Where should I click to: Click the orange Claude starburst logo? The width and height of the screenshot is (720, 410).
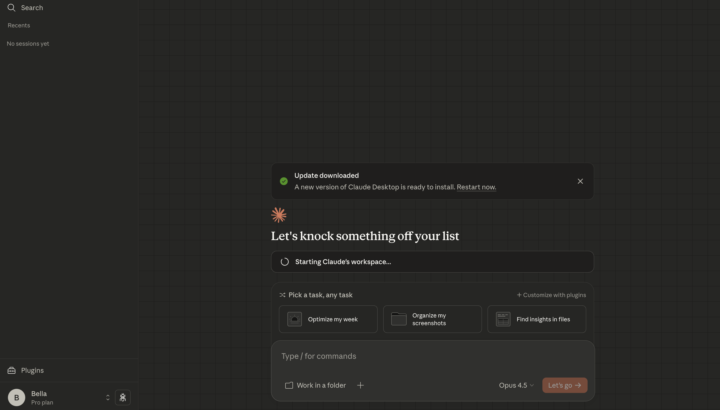pos(279,215)
